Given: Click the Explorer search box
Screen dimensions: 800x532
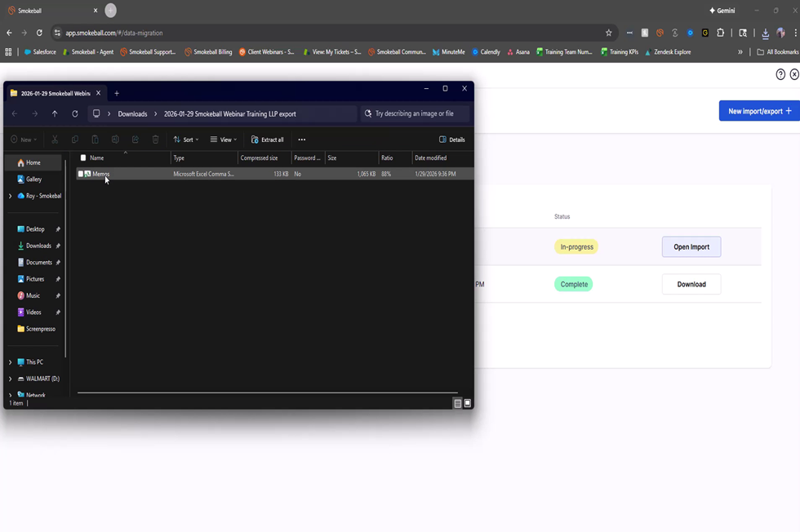Looking at the screenshot, I should 416,114.
